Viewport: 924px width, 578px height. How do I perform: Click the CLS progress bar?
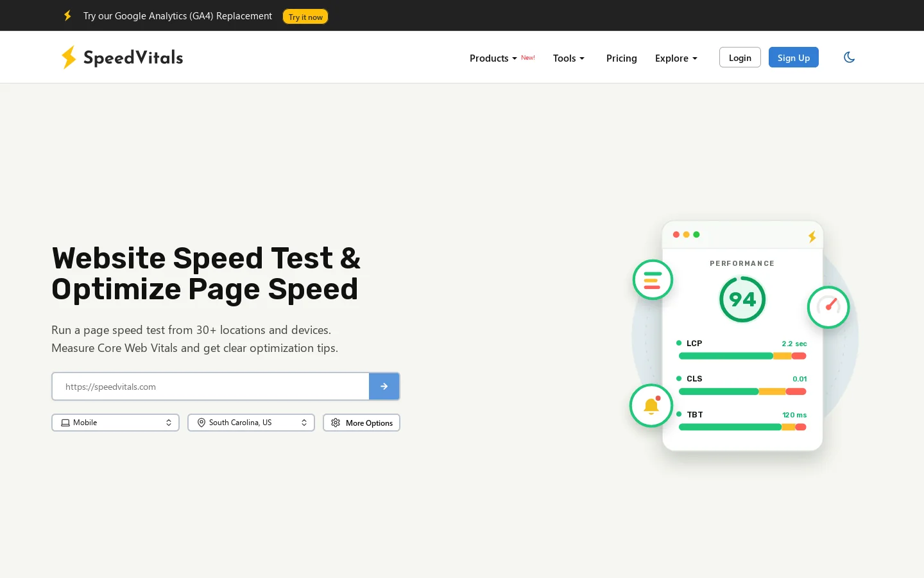click(x=742, y=391)
